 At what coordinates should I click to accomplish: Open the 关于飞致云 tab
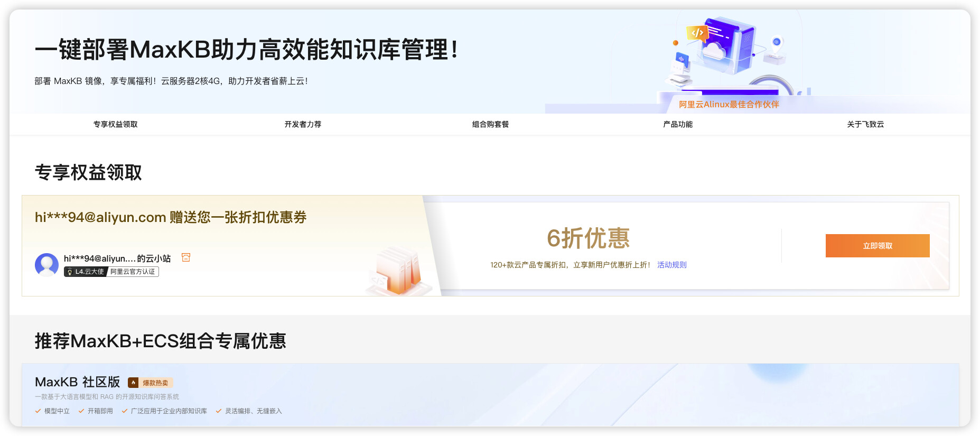pos(865,124)
